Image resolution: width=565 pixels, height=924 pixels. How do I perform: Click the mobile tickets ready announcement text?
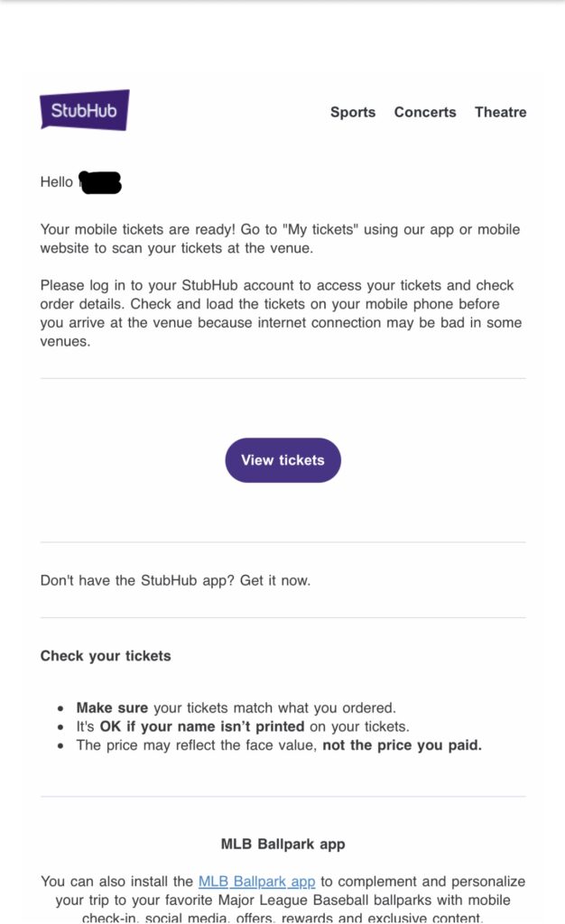coord(280,239)
